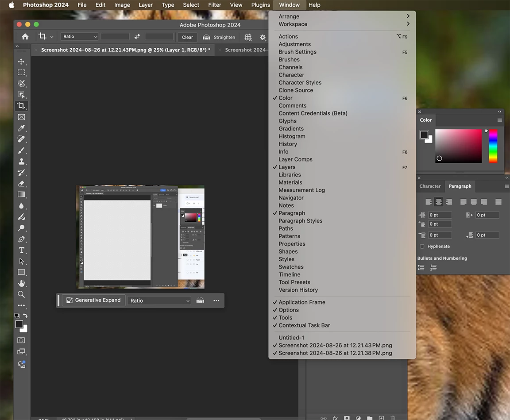Select the Hand tool
Screen dimensions: 510x420
coord(21,283)
